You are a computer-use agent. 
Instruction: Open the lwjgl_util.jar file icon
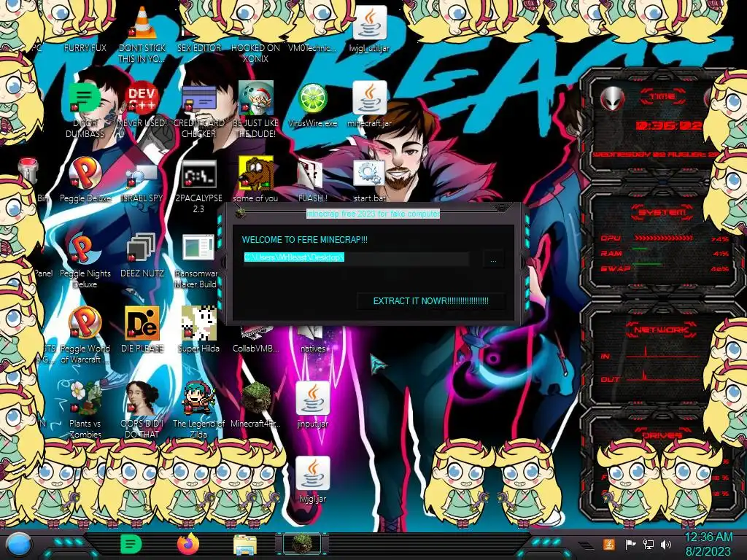[x=370, y=23]
